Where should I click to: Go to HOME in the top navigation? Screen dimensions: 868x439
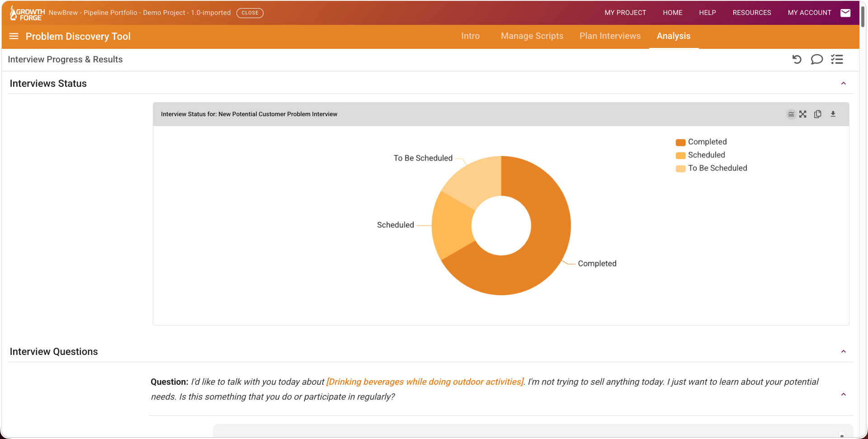point(673,13)
